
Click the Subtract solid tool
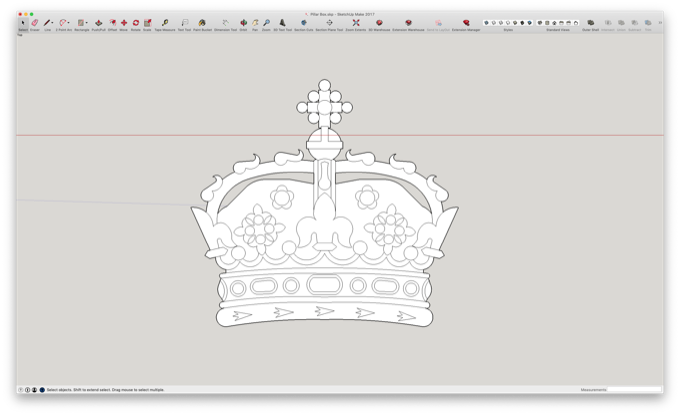634,23
